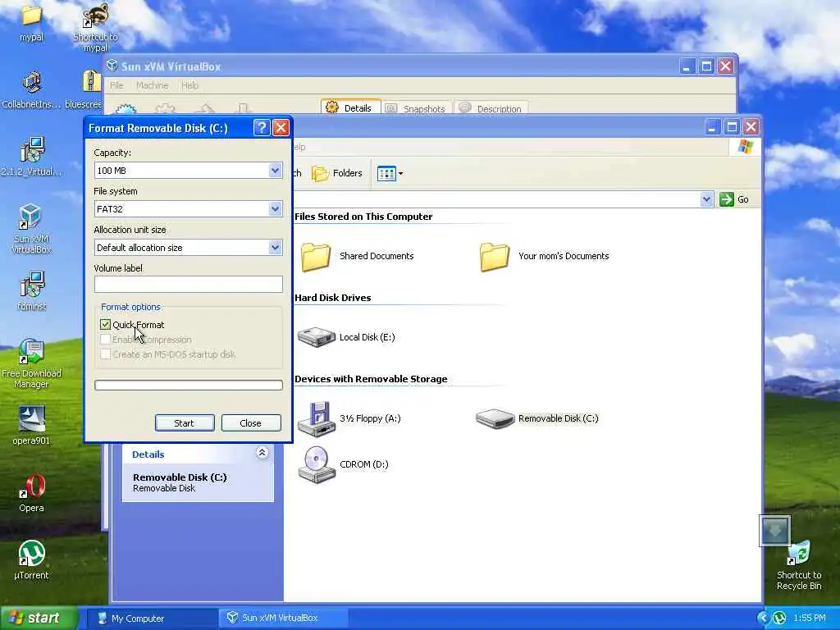Select the opera901 installer icon
The height and width of the screenshot is (630, 840).
pos(31,426)
